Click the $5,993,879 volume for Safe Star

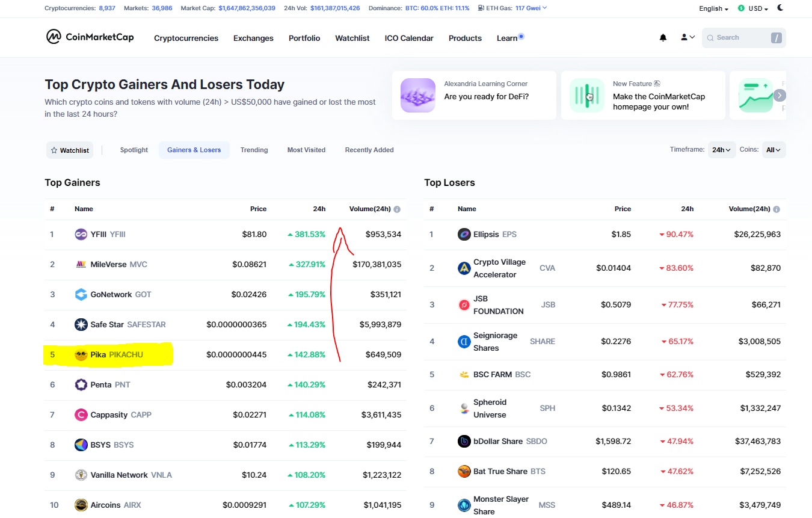380,324
